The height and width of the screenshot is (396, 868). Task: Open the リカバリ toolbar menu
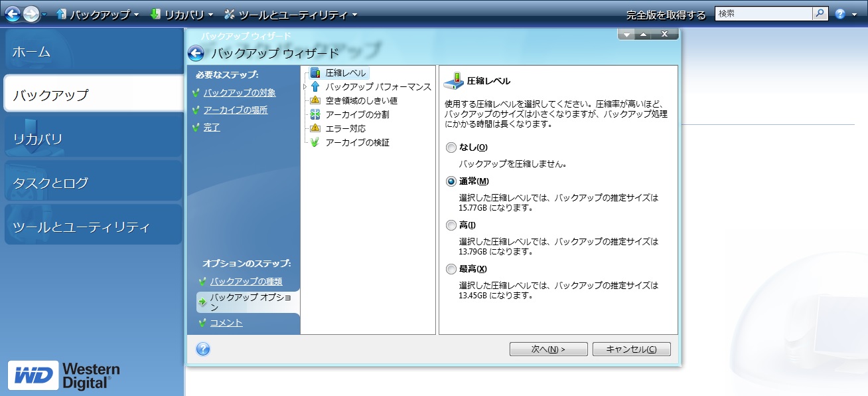[188, 14]
